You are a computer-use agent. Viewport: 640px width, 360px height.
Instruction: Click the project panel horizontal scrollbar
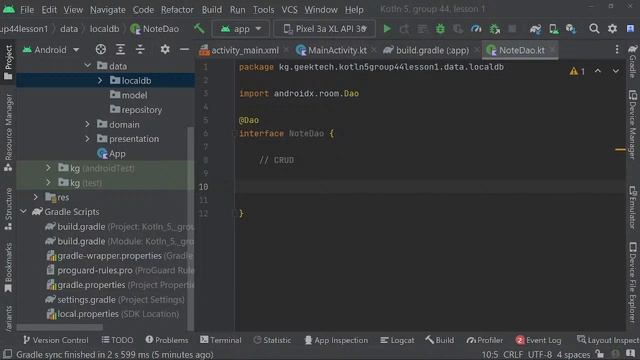point(60,327)
